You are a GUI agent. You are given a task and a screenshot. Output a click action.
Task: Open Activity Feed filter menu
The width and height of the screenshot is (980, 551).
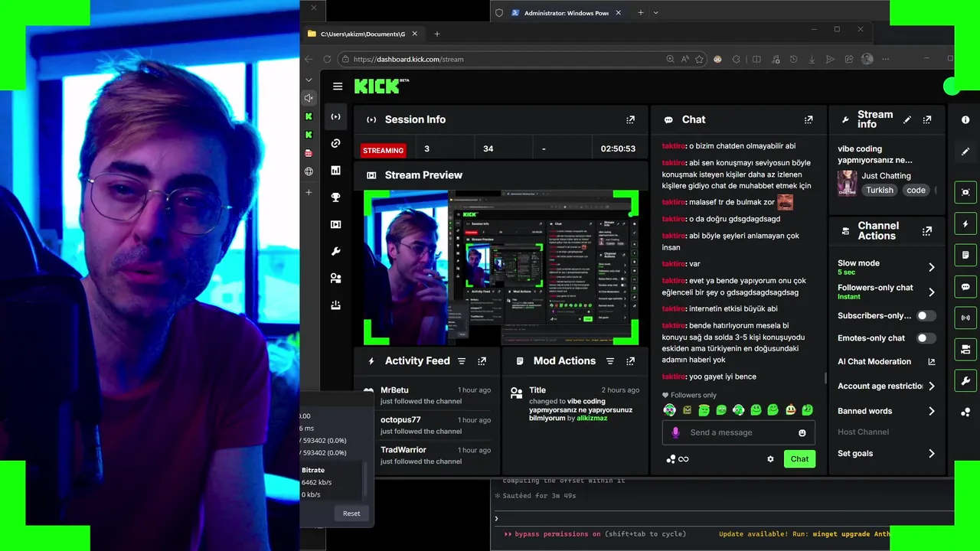(462, 361)
